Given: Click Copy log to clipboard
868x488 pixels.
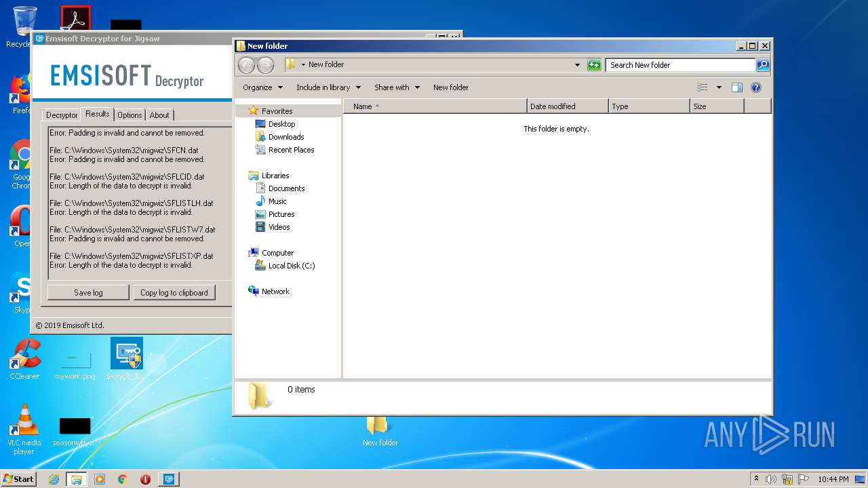Looking at the screenshot, I should (174, 293).
